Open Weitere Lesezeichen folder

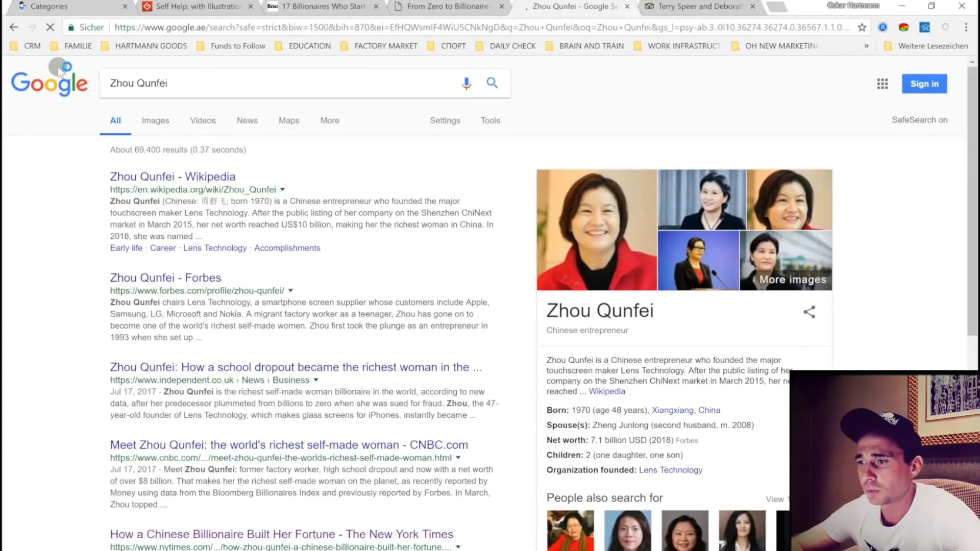pyautogui.click(x=926, y=46)
